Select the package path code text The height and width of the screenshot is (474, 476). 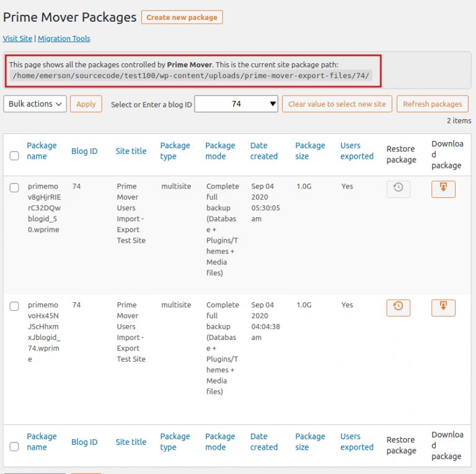tap(191, 75)
